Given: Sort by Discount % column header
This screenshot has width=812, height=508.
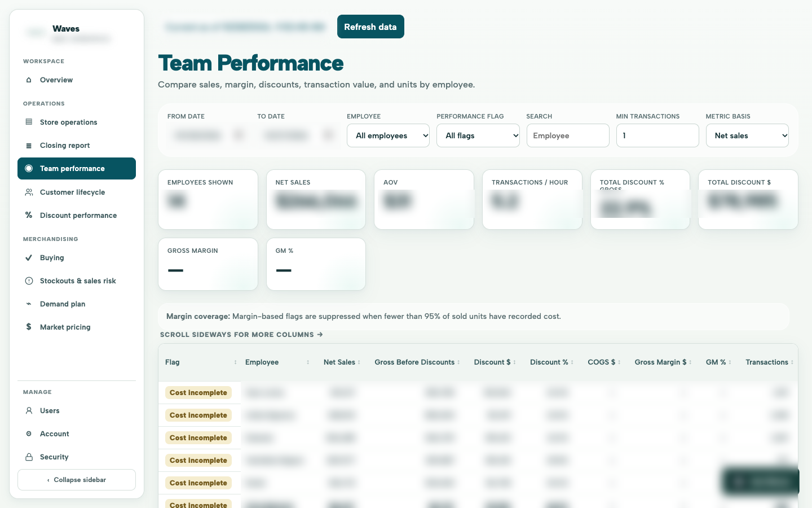Looking at the screenshot, I should 551,362.
